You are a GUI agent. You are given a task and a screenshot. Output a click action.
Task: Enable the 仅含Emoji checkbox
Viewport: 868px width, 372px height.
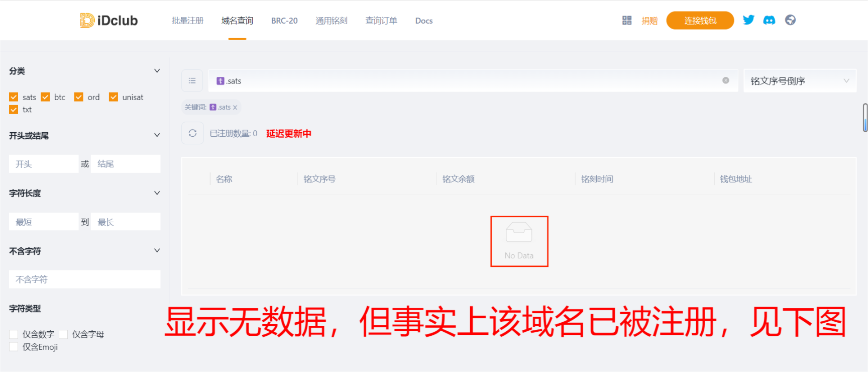pyautogui.click(x=14, y=347)
